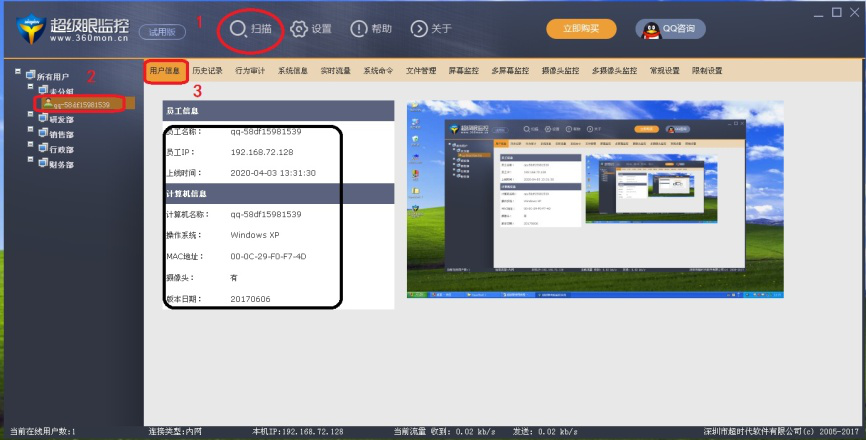This screenshot has height=440, width=866.
Task: Maximize the monitoring window
Action: click(837, 12)
